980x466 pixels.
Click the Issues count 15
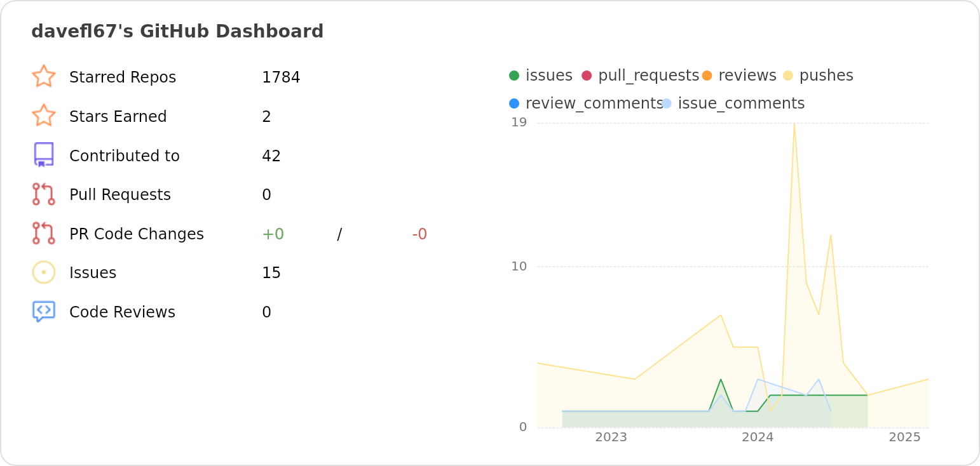(271, 273)
